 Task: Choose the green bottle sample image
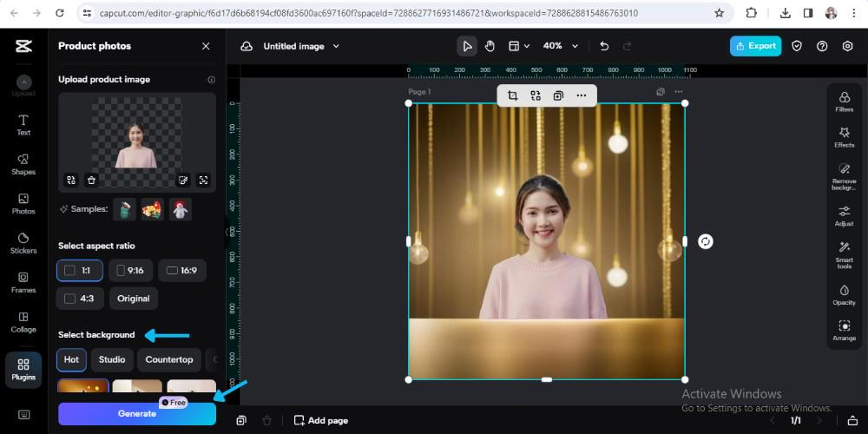[124, 209]
